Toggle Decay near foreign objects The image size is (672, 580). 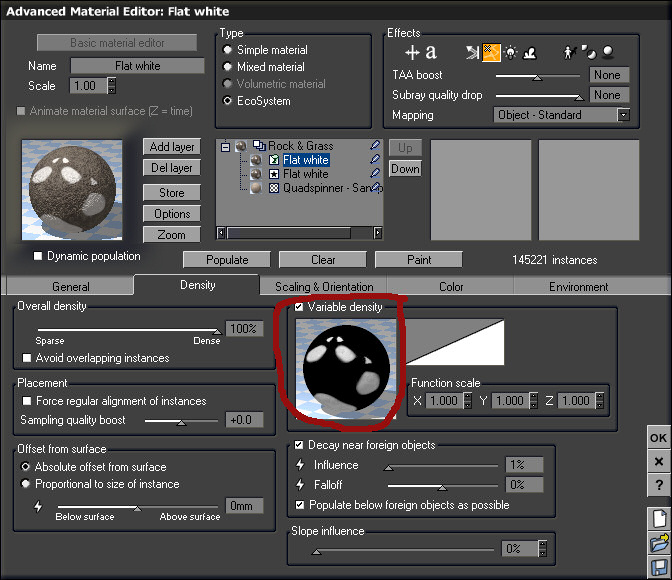tap(299, 445)
